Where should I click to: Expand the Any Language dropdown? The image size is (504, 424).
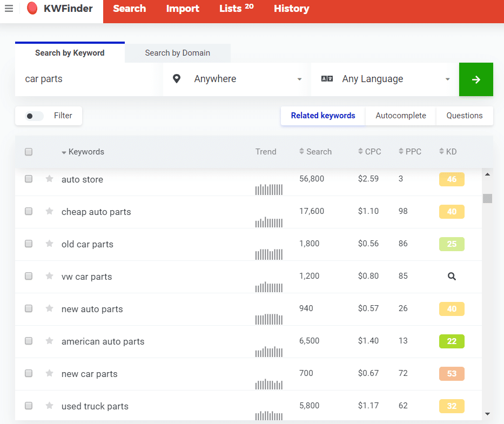click(x=385, y=79)
